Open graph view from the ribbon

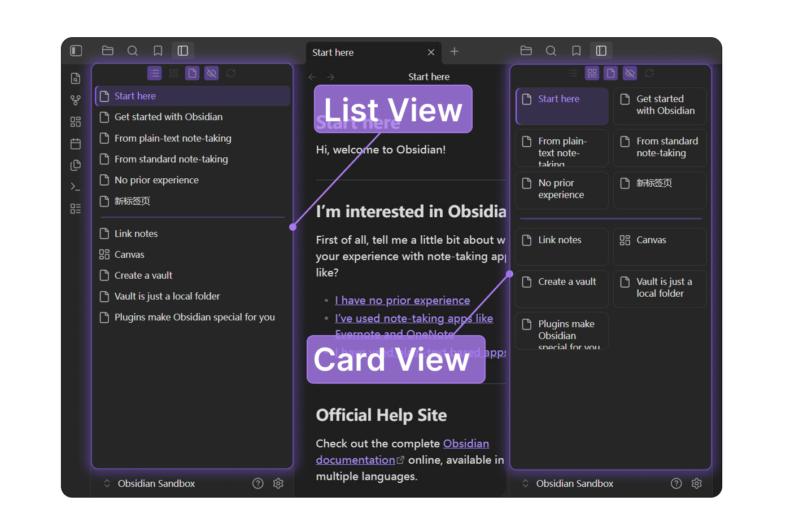[x=76, y=100]
